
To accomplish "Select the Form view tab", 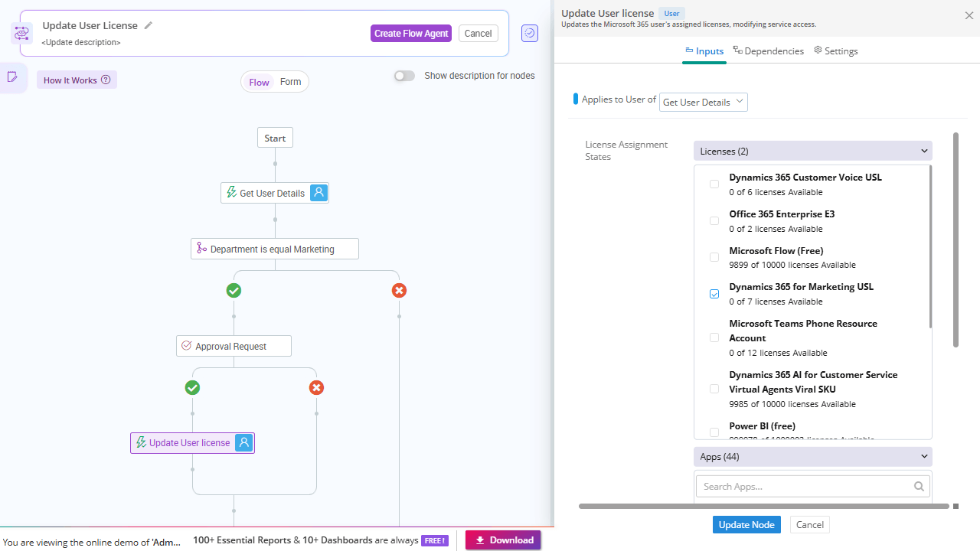I will click(290, 82).
